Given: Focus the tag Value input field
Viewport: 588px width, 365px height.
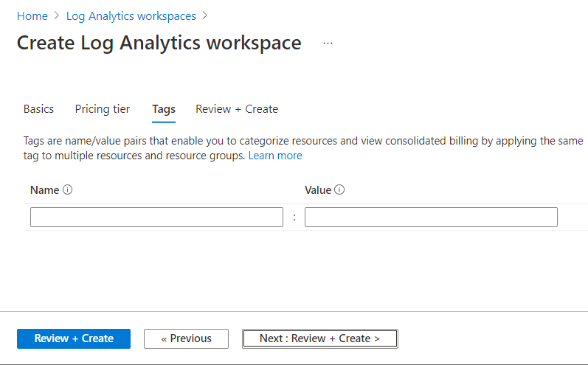Looking at the screenshot, I should click(x=431, y=217).
